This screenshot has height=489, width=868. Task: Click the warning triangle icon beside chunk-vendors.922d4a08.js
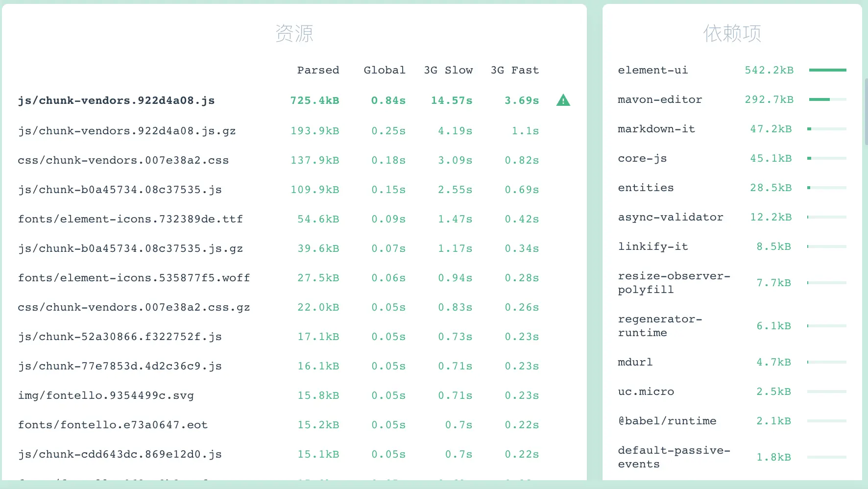point(563,100)
